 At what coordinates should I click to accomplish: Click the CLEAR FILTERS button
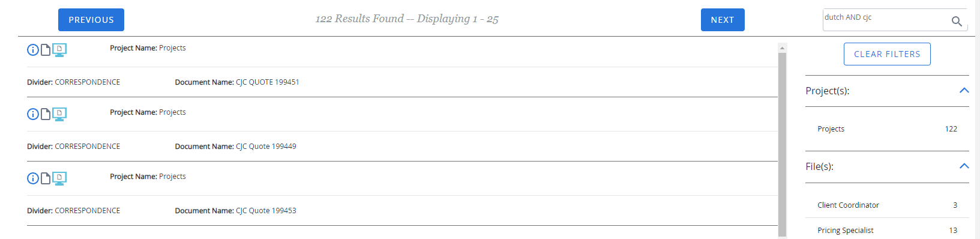887,54
